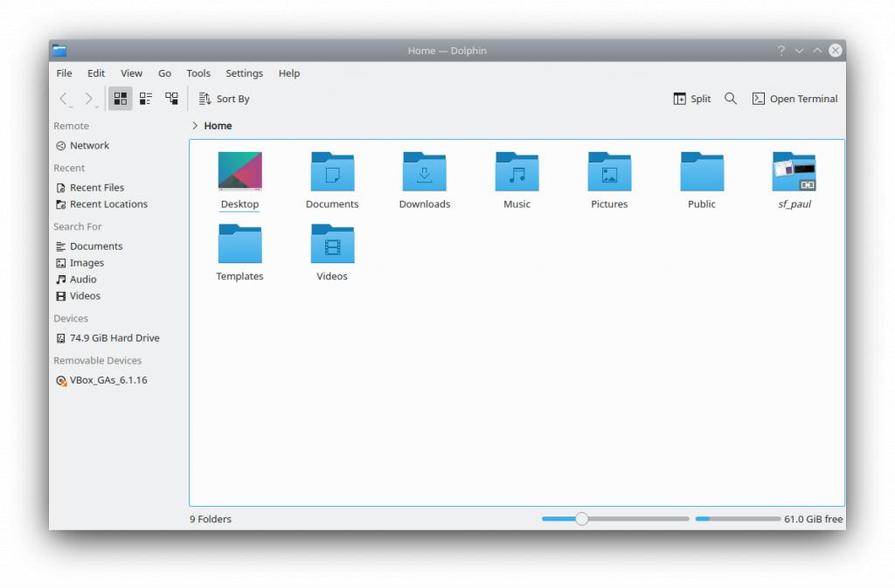The image size is (895, 588).
Task: Open Network in the Places sidebar
Action: 89,146
